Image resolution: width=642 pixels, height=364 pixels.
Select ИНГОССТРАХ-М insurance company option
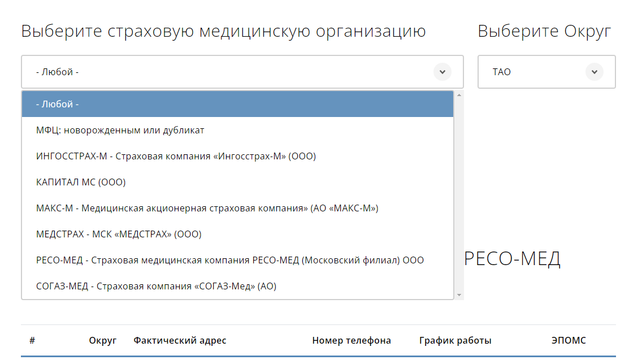click(x=237, y=156)
